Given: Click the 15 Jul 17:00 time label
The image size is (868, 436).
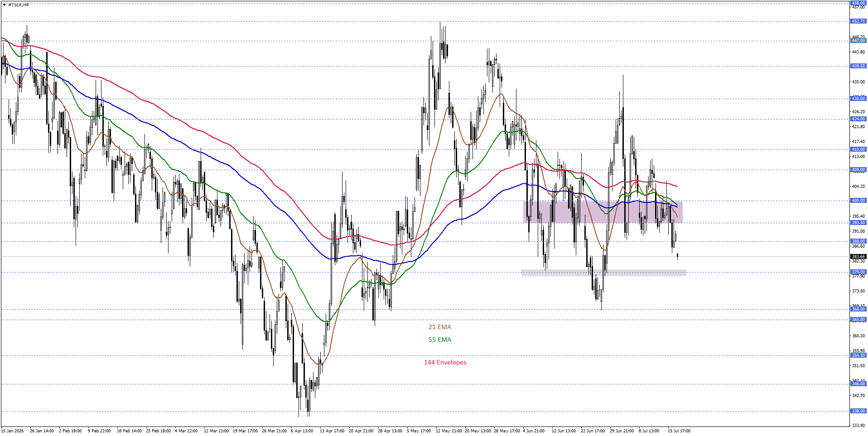Looking at the screenshot, I should tap(679, 431).
